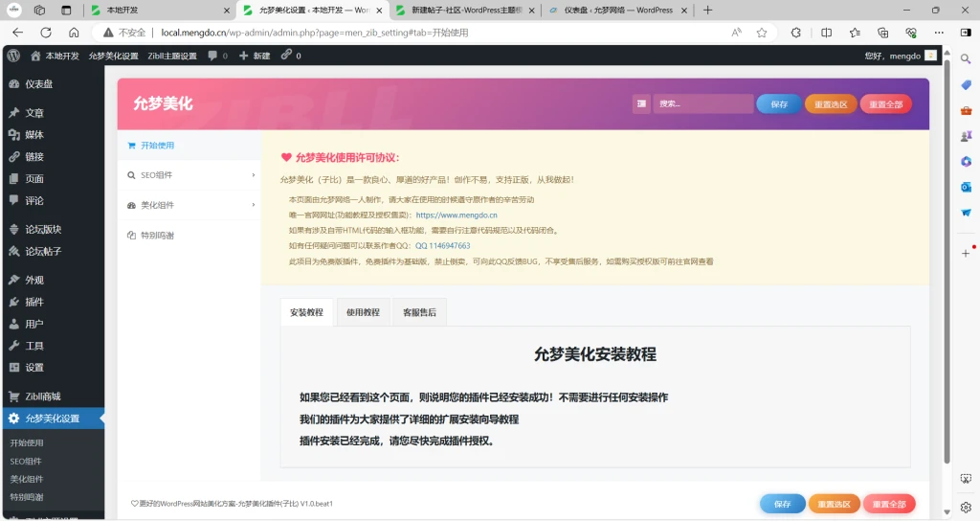Open browser extensions puzzle icon
This screenshot has width=980, height=521.
(x=795, y=33)
